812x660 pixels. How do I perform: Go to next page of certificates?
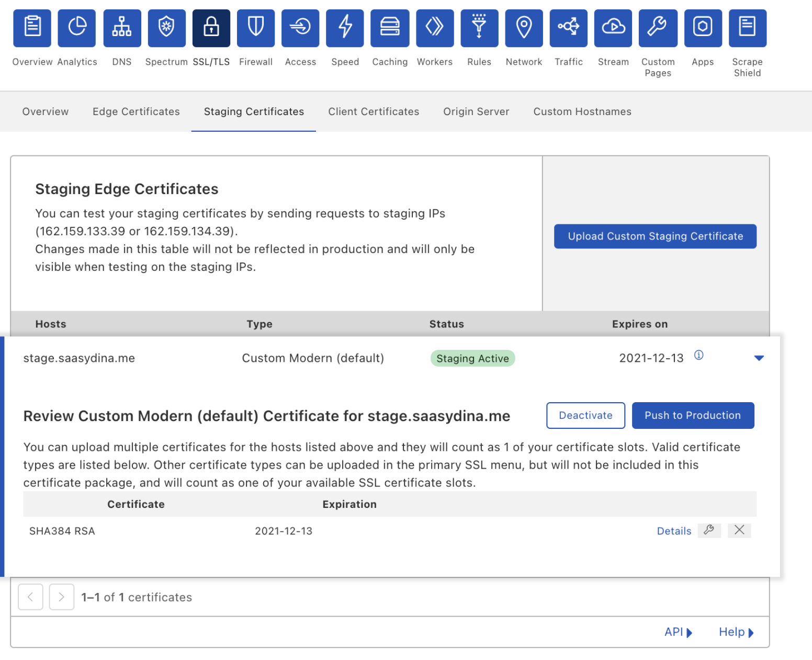[61, 597]
